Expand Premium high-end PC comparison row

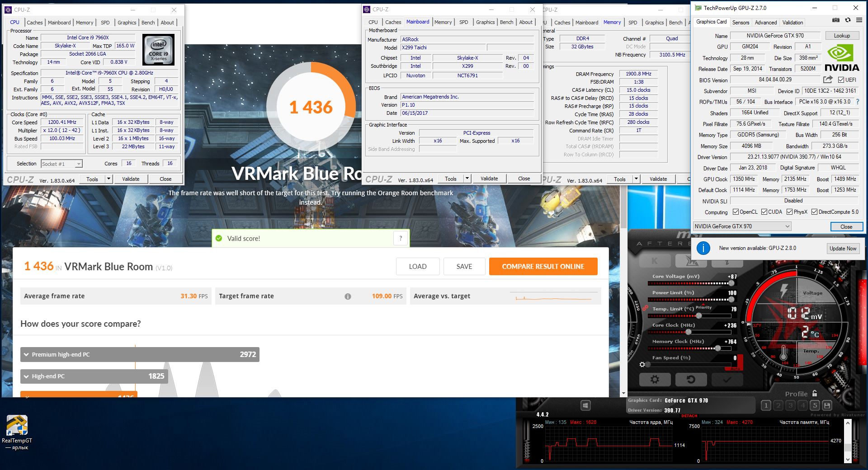pyautogui.click(x=140, y=354)
